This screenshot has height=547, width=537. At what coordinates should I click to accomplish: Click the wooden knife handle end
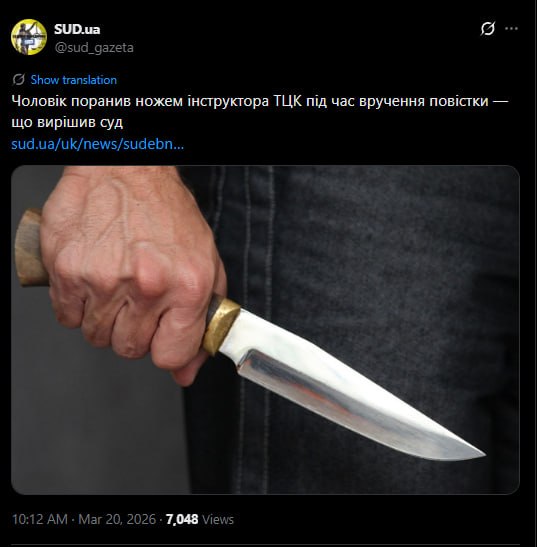tap(29, 248)
